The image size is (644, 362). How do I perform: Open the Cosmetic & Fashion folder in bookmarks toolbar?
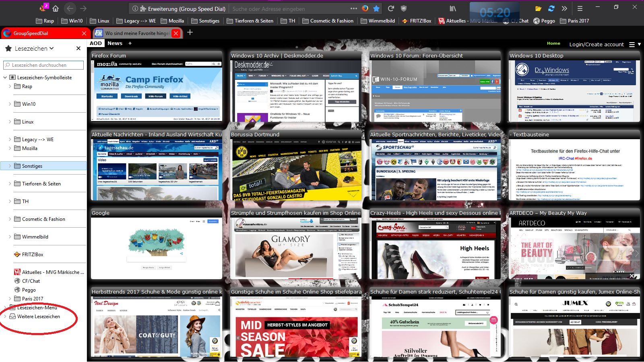[x=328, y=21]
